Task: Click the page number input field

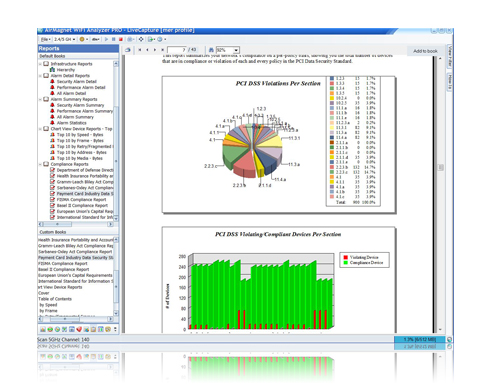Action: (177, 50)
